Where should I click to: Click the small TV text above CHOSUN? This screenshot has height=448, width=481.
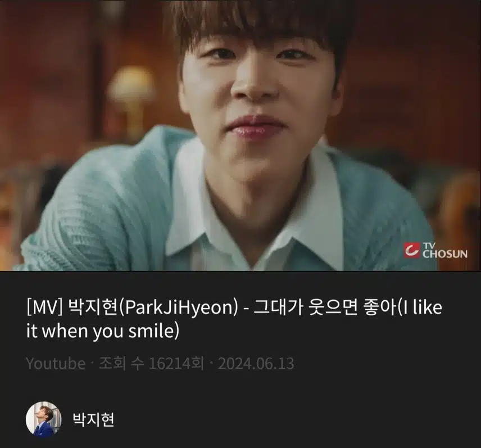pyautogui.click(x=429, y=246)
